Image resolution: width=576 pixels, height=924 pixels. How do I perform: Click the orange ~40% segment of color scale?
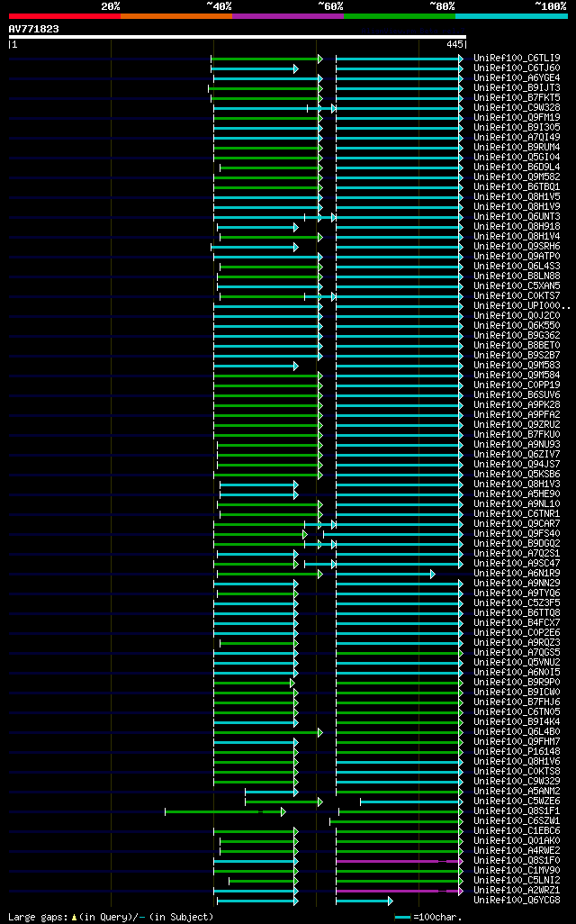(176, 16)
